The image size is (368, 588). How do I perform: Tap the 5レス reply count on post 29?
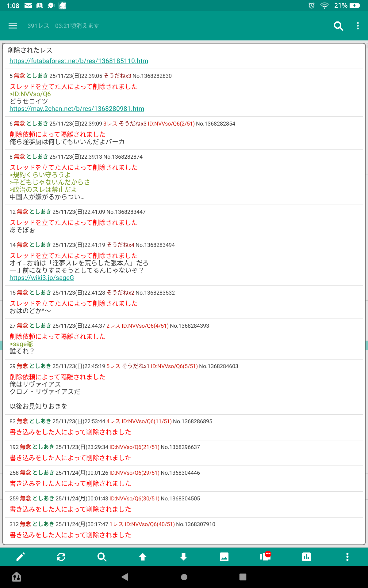[x=113, y=366]
